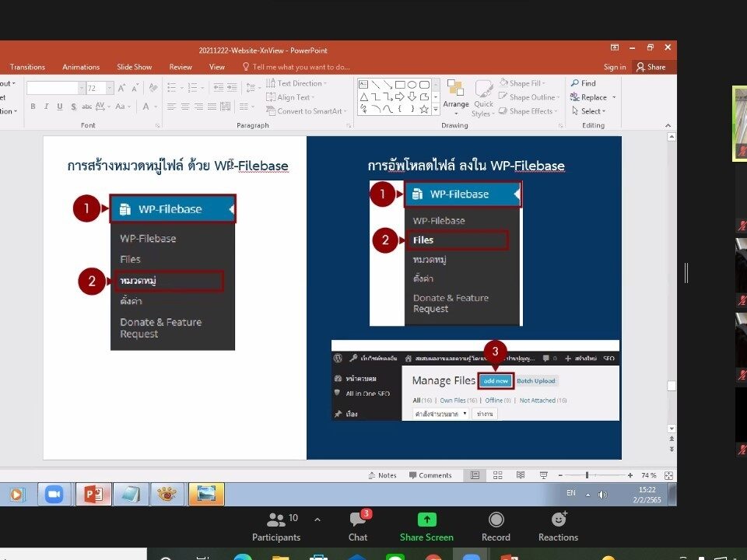Toggle strikethrough (abc) formatting
The width and height of the screenshot is (747, 560).
[x=86, y=107]
